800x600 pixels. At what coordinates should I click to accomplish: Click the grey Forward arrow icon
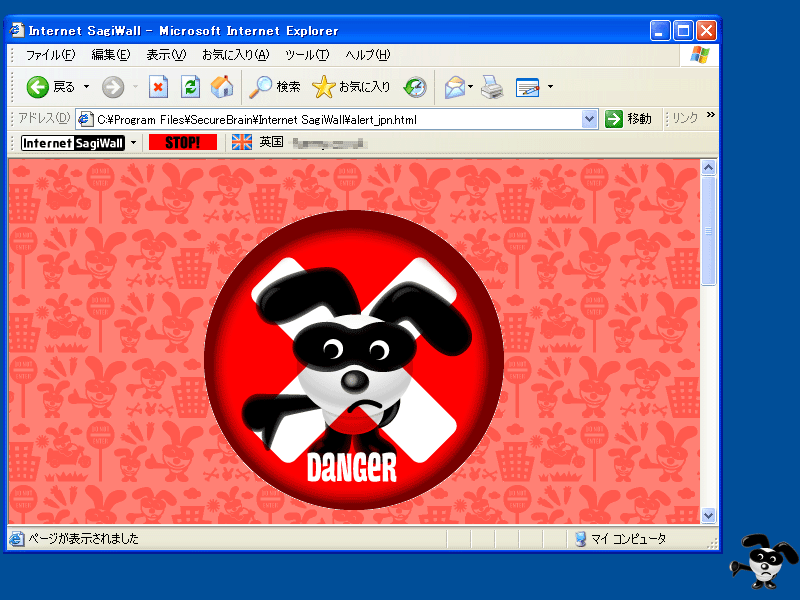pyautogui.click(x=113, y=87)
